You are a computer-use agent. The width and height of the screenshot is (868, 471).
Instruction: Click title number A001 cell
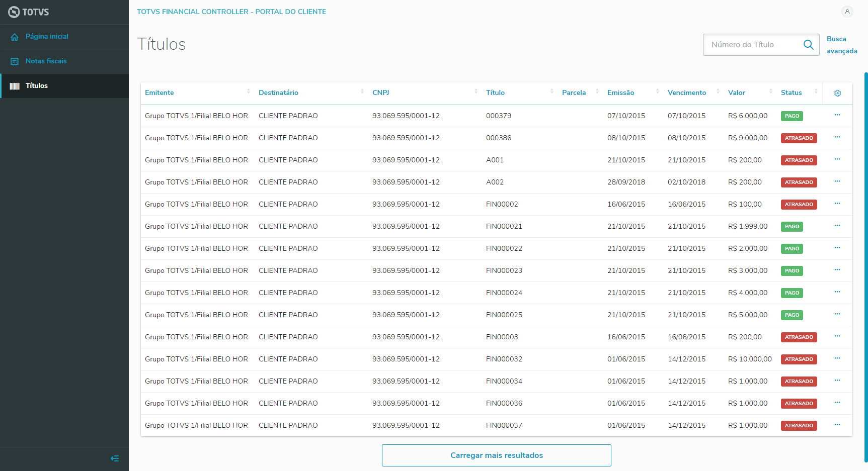click(495, 160)
